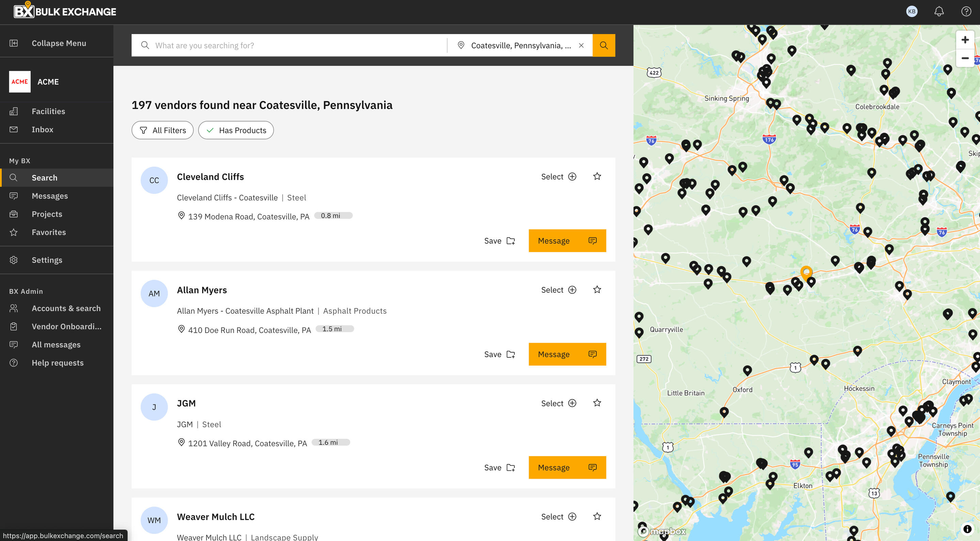The width and height of the screenshot is (980, 541).
Task: Select the Cleveland Cliffs vendor
Action: [x=559, y=176]
